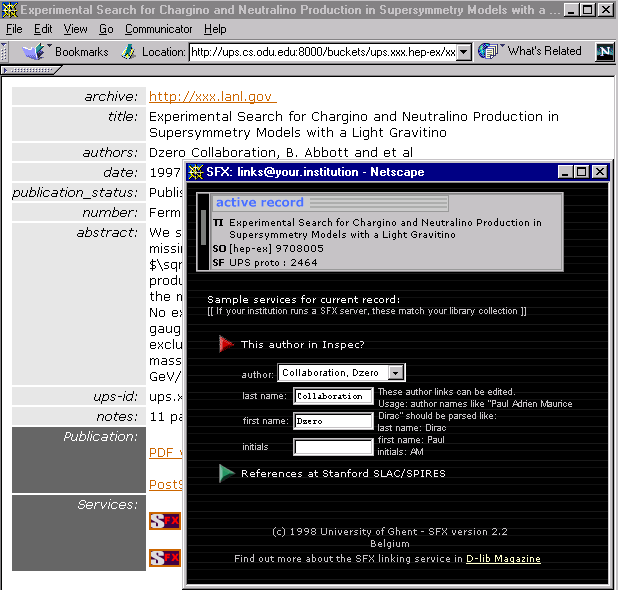The width and height of the screenshot is (618, 590).
Task: Click 'What's Related' label text
Action: [544, 51]
